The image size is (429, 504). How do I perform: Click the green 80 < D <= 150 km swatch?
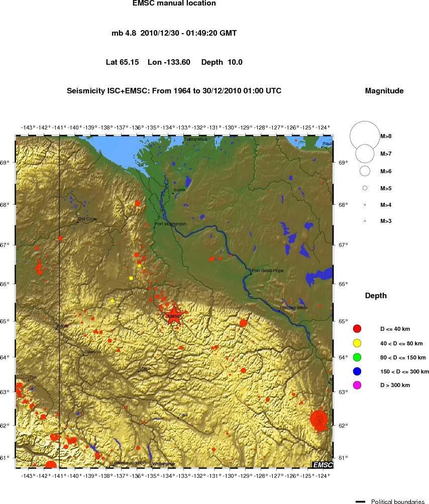pyautogui.click(x=357, y=357)
